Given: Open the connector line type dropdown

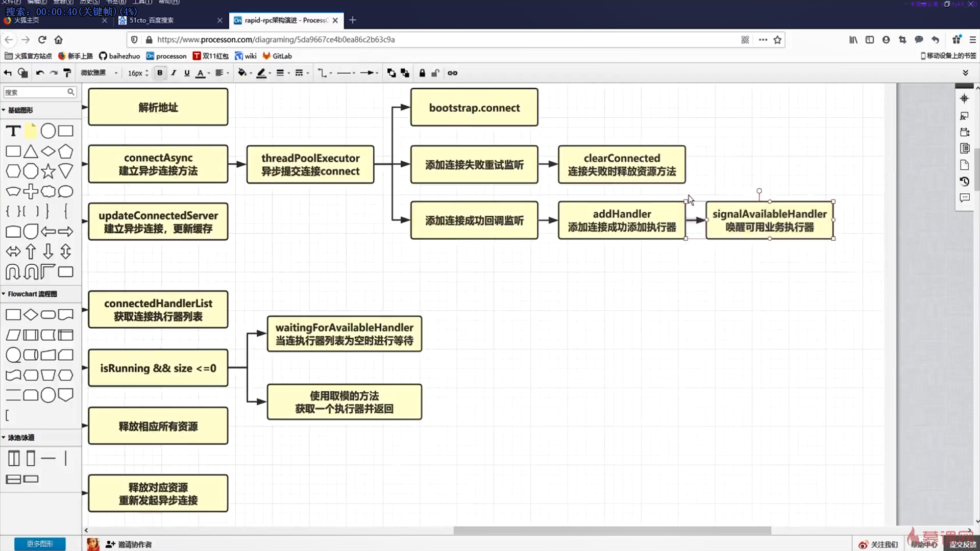Looking at the screenshot, I should [325, 73].
